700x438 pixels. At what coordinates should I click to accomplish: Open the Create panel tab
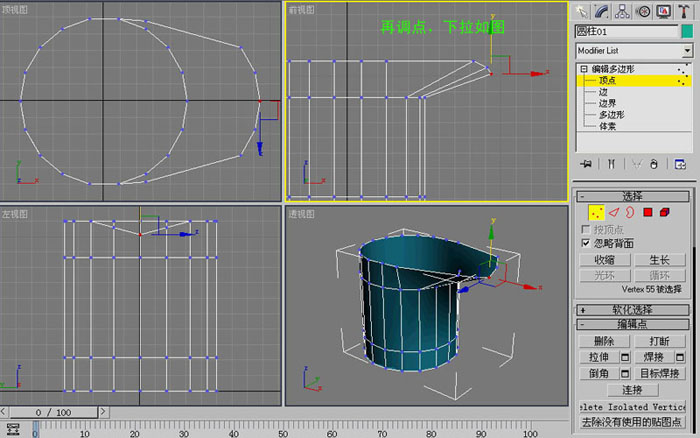pos(581,12)
